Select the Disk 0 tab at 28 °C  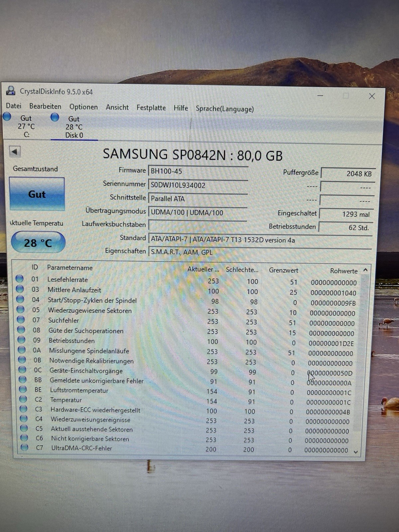(x=74, y=127)
